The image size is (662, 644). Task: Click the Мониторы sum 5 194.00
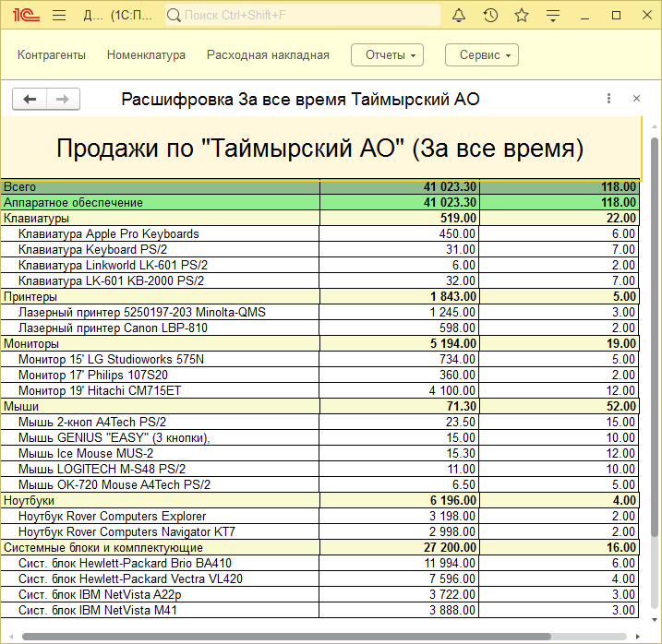click(453, 343)
